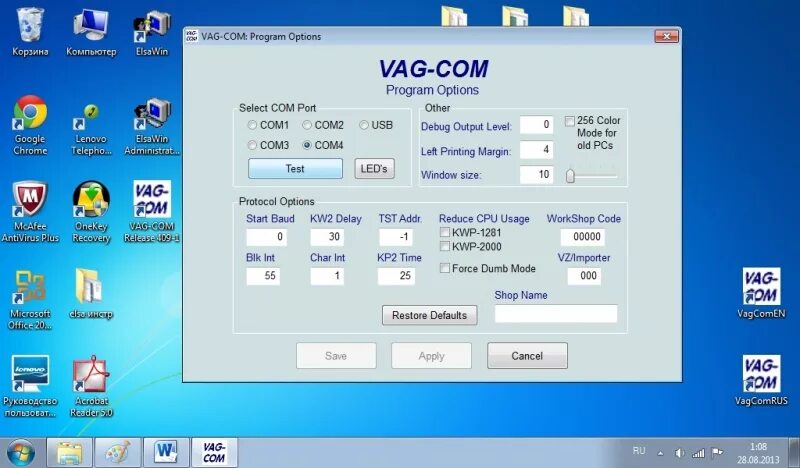
Task: Click the VAG-COM taskbar button
Action: (x=215, y=453)
